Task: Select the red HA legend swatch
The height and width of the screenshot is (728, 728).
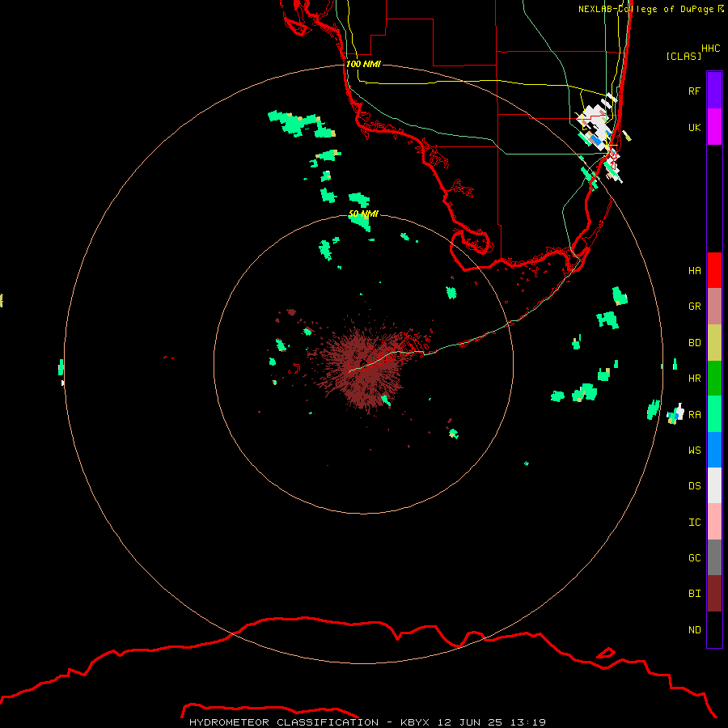Action: tap(714, 270)
